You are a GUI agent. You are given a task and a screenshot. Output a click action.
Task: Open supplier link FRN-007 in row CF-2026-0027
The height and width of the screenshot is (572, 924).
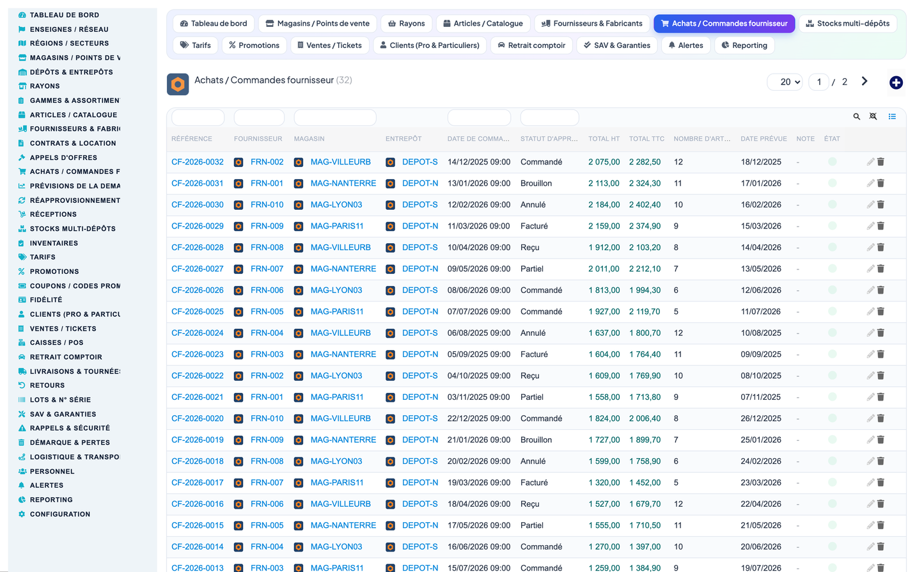pos(267,269)
